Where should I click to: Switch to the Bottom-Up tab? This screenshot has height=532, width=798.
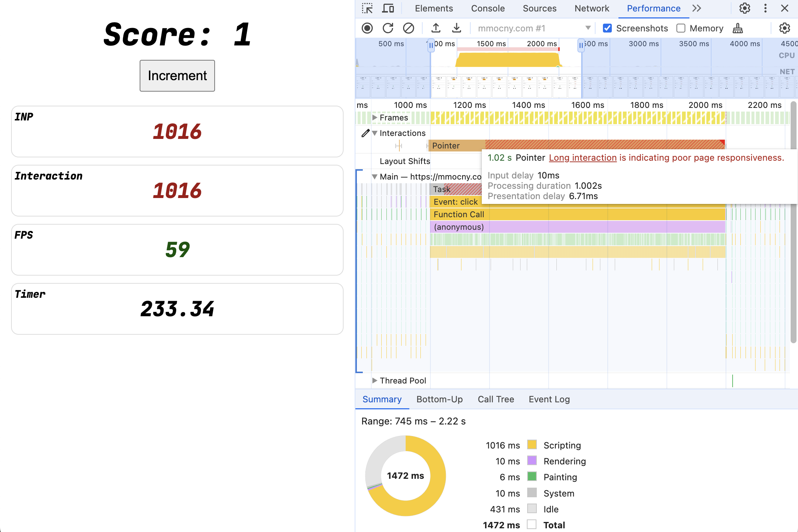pyautogui.click(x=440, y=399)
